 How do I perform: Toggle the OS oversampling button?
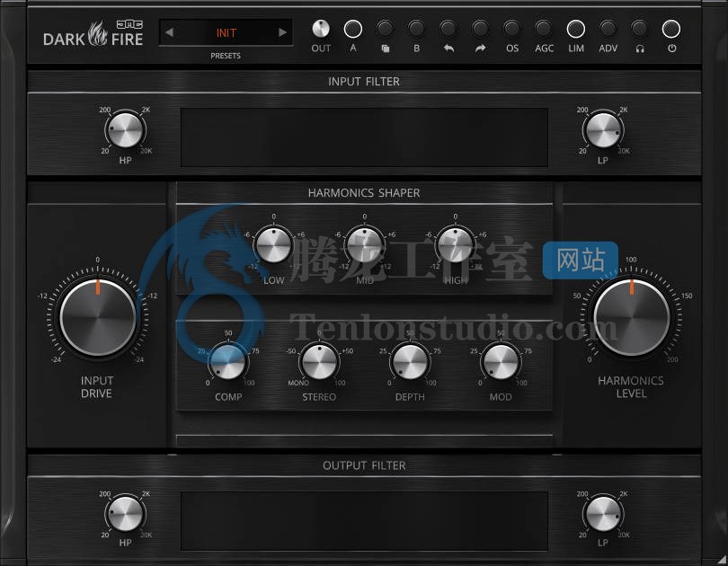[x=512, y=30]
